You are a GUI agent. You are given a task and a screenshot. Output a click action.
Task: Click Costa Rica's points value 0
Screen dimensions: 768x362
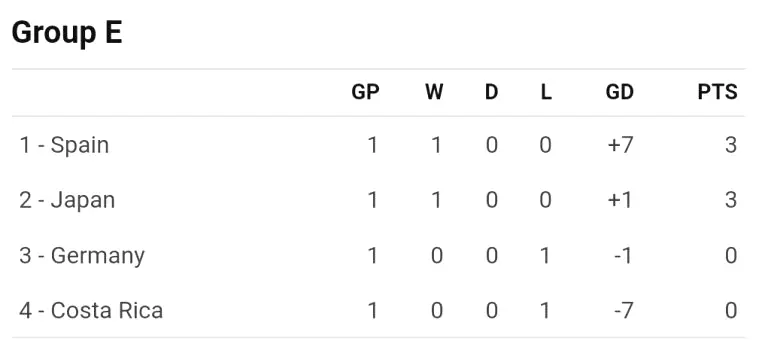pos(731,311)
